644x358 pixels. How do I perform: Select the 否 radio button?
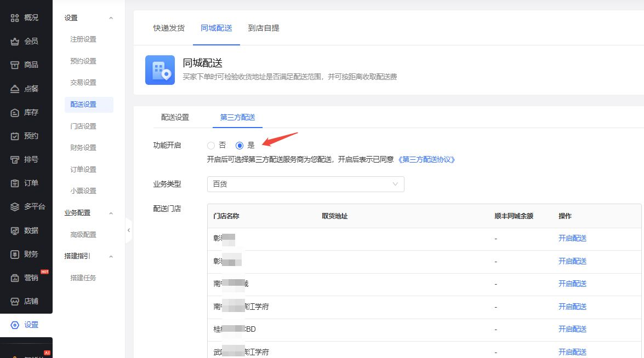211,146
